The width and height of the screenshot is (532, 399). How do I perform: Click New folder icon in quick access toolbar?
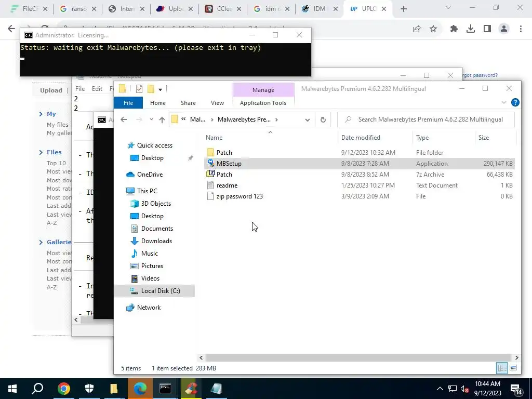coord(151,89)
